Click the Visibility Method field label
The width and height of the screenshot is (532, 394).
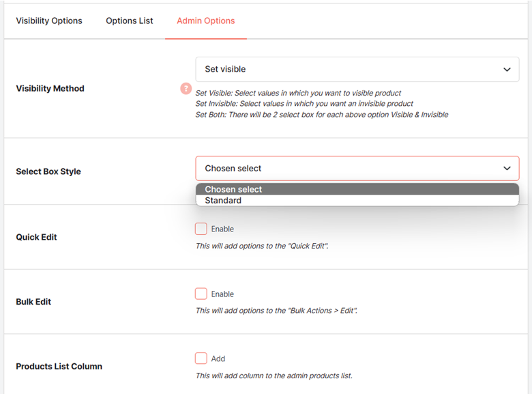pyautogui.click(x=50, y=89)
